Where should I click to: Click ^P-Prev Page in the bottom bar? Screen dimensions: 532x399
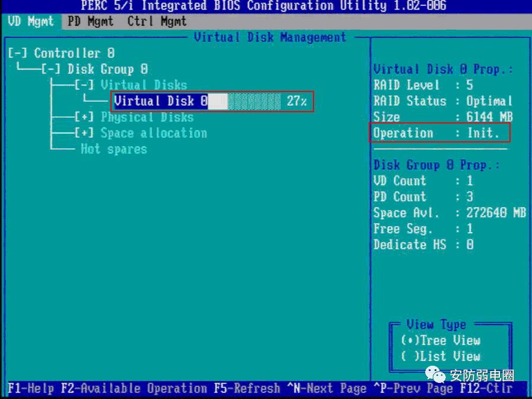413,388
